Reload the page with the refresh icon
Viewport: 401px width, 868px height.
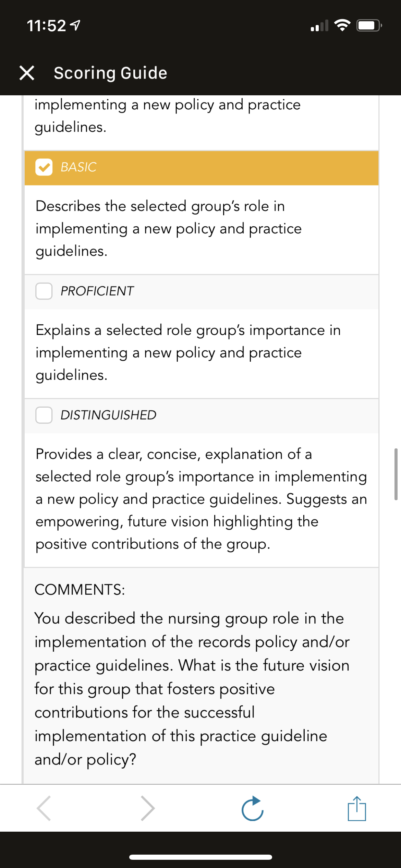click(x=253, y=808)
